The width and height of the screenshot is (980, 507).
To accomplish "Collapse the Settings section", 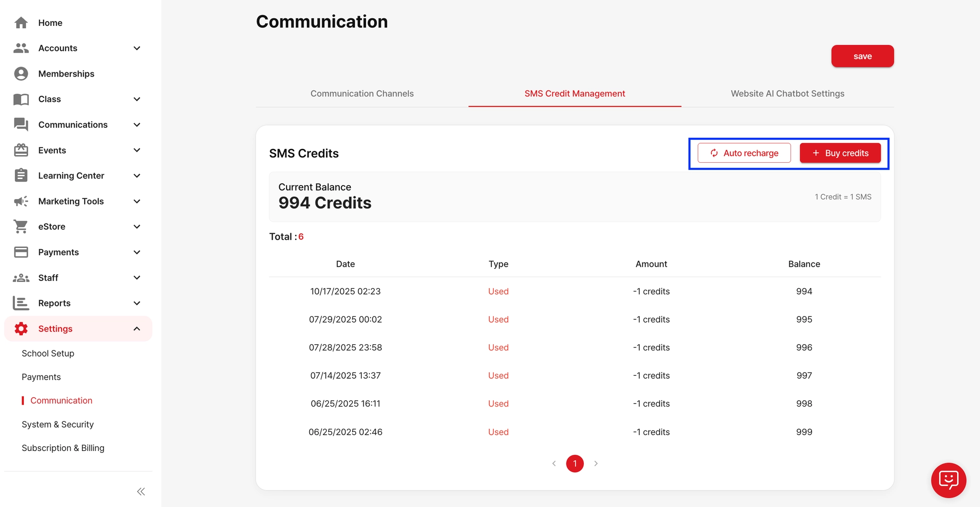I will point(137,328).
